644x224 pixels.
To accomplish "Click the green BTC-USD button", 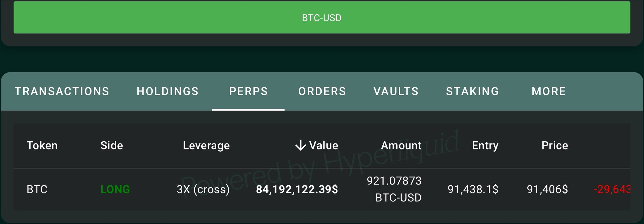I will tap(322, 18).
